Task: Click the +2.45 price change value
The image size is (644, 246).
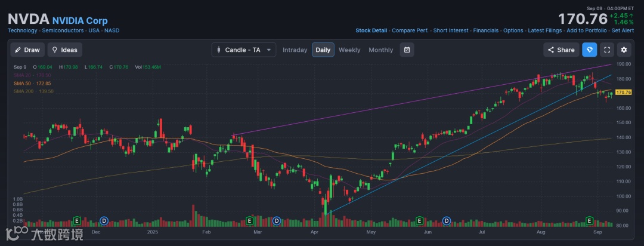Action: tap(621, 16)
